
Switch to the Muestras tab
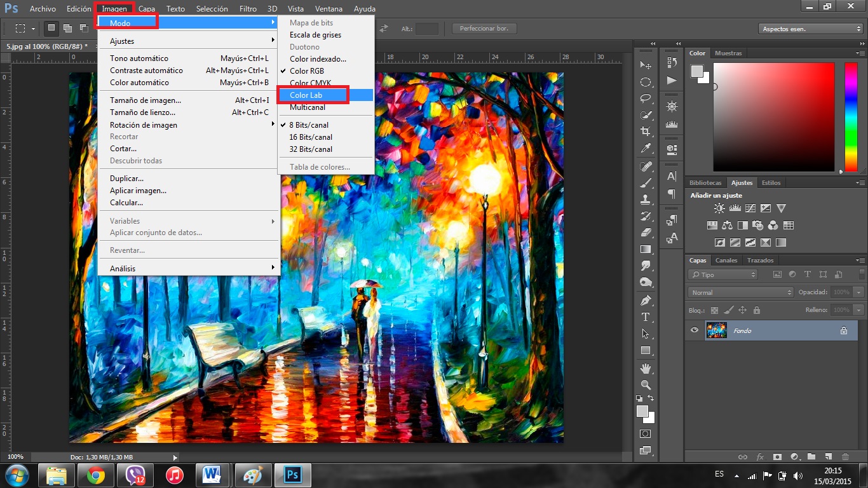(x=728, y=53)
